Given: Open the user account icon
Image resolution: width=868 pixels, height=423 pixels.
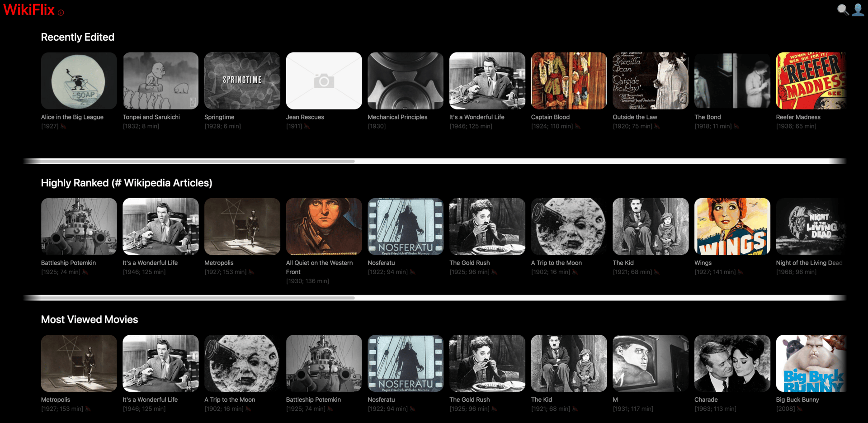Looking at the screenshot, I should 858,10.
